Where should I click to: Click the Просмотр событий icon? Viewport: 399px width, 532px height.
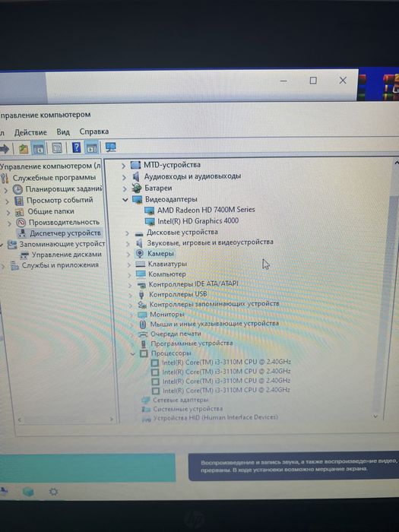click(19, 201)
